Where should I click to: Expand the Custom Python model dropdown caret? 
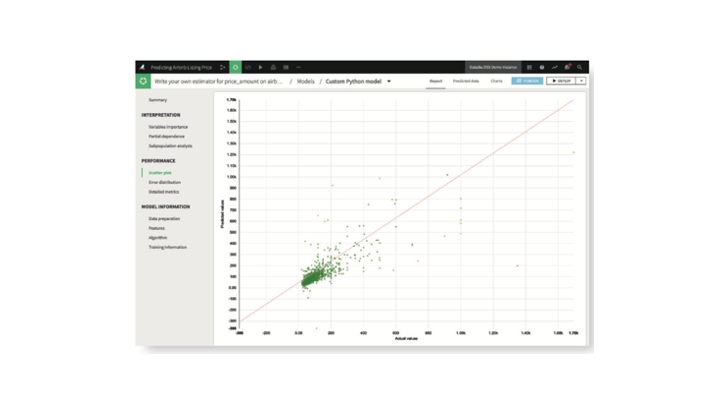tap(389, 81)
